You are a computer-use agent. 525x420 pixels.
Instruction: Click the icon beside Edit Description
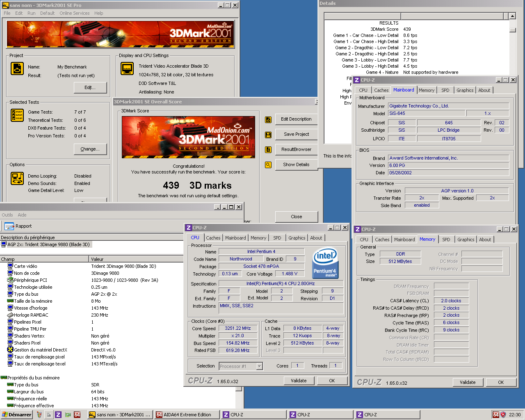tap(268, 119)
